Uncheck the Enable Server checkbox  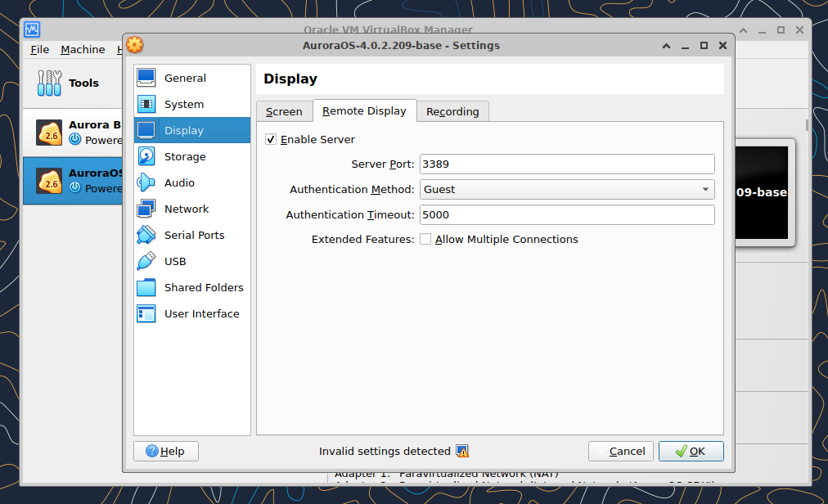[x=270, y=139]
